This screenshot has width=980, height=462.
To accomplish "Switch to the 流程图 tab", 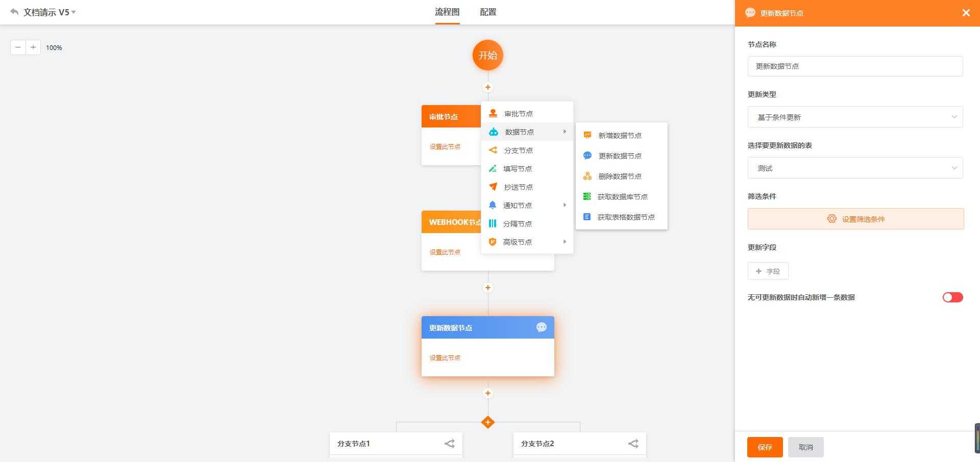I will 447,12.
